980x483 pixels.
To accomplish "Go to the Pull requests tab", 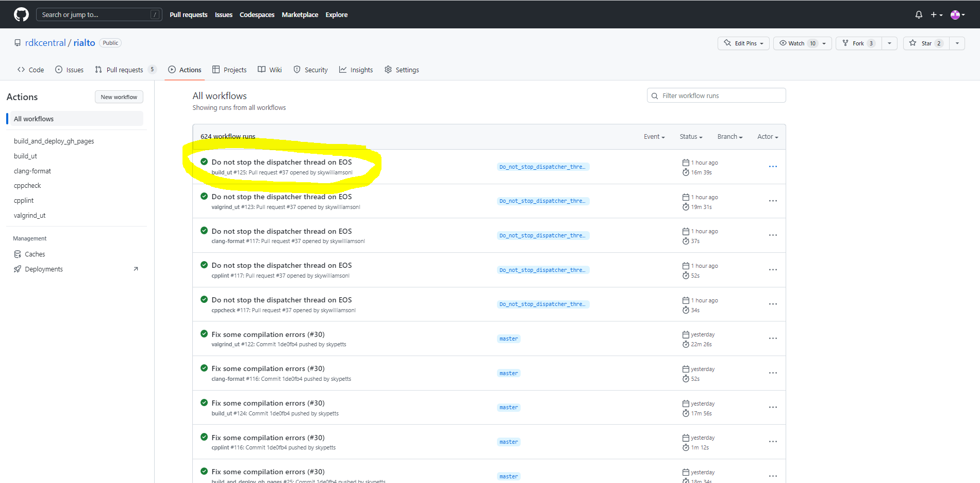I will pyautogui.click(x=125, y=70).
